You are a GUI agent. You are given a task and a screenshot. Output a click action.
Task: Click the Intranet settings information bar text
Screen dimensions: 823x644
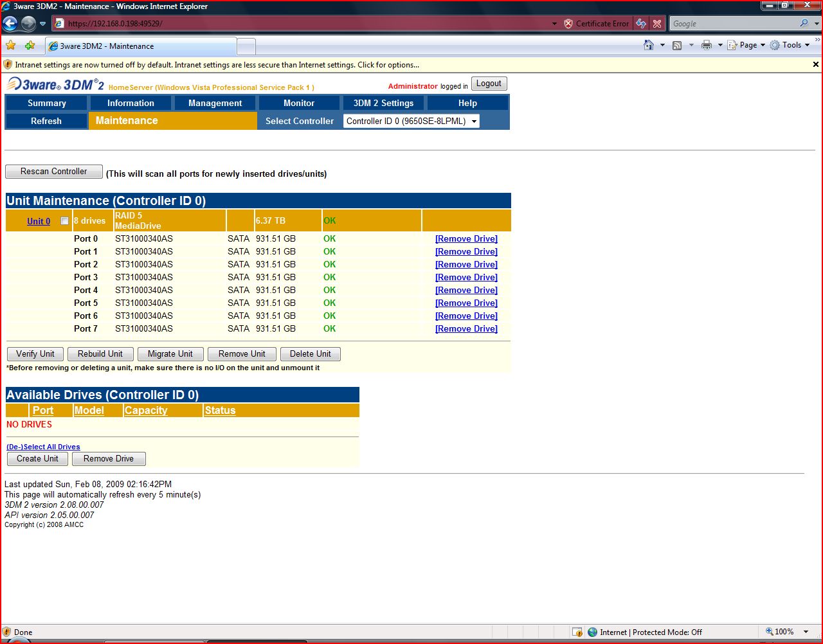tap(217, 65)
